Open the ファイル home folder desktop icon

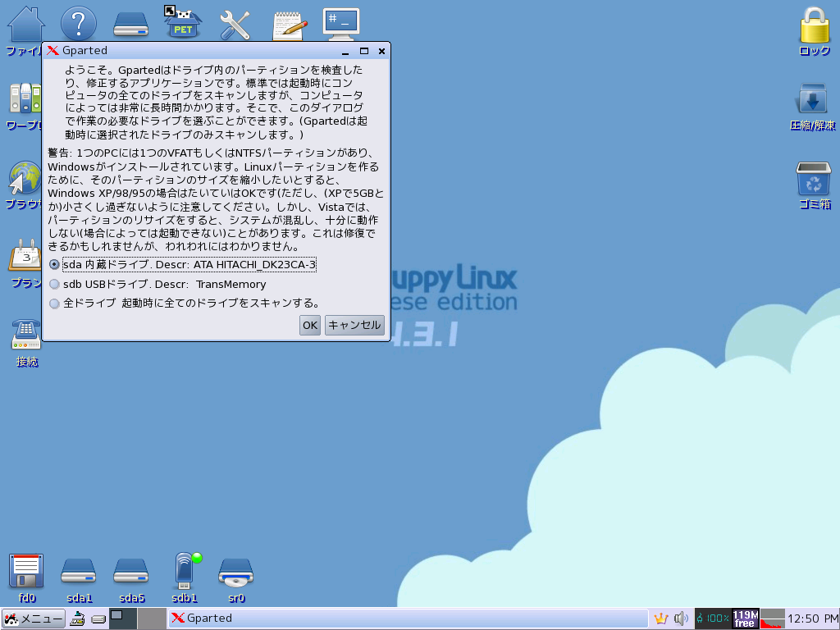coord(25,25)
